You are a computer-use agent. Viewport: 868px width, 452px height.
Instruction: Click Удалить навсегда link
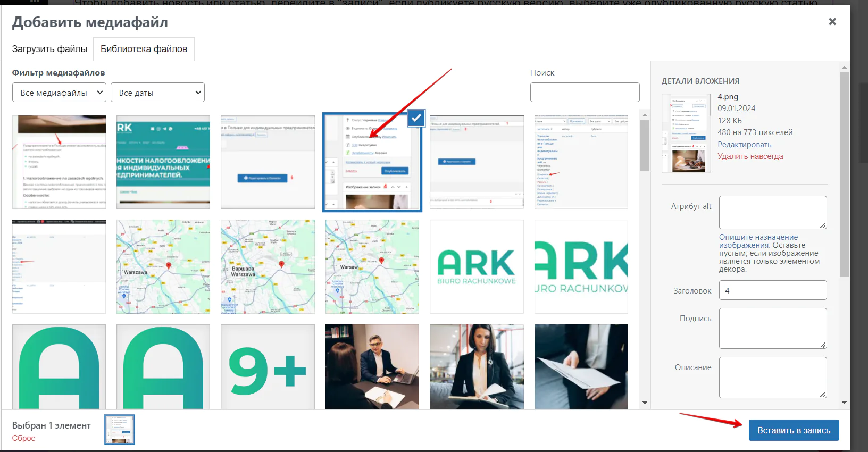750,156
